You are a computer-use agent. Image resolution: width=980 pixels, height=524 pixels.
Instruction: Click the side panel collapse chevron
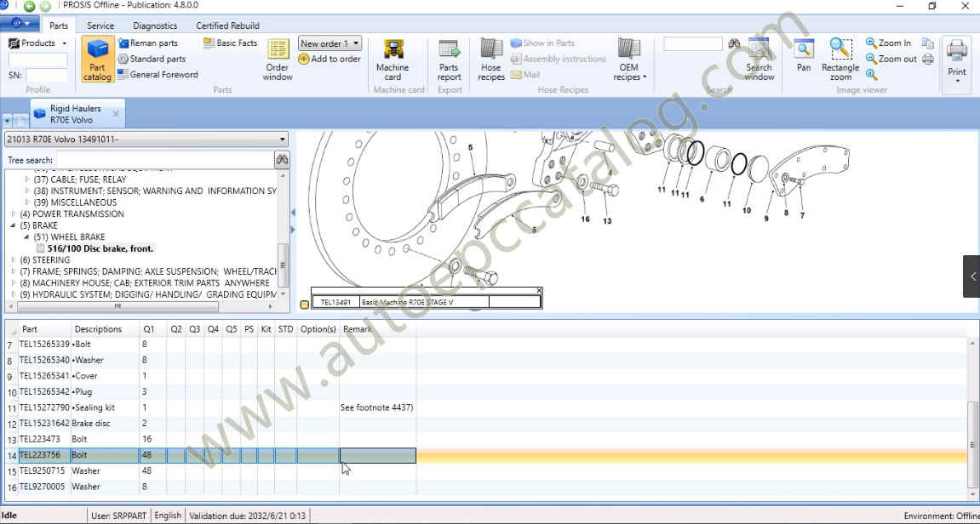[x=971, y=276]
